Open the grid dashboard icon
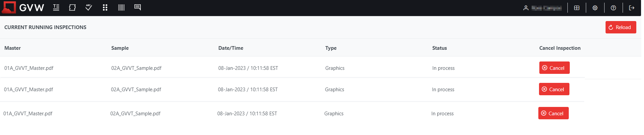 point(577,8)
